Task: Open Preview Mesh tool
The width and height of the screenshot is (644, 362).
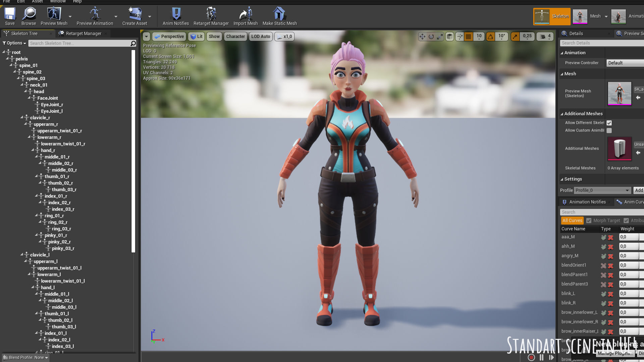Action: [x=54, y=16]
